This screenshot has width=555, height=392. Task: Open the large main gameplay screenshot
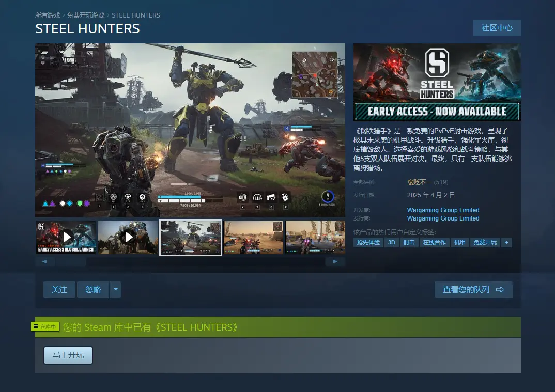[x=190, y=130]
